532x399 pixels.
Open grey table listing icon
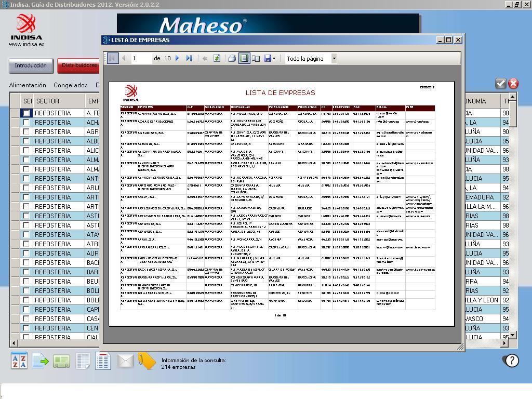pos(83,361)
